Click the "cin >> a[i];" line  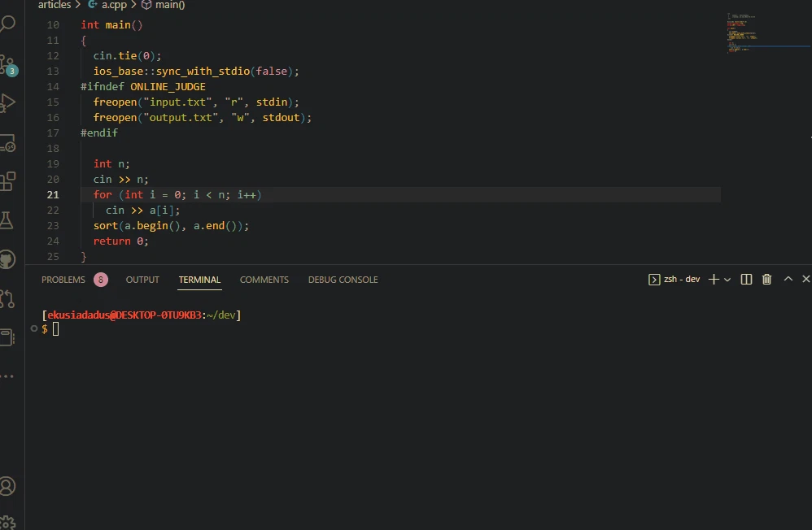click(x=143, y=211)
